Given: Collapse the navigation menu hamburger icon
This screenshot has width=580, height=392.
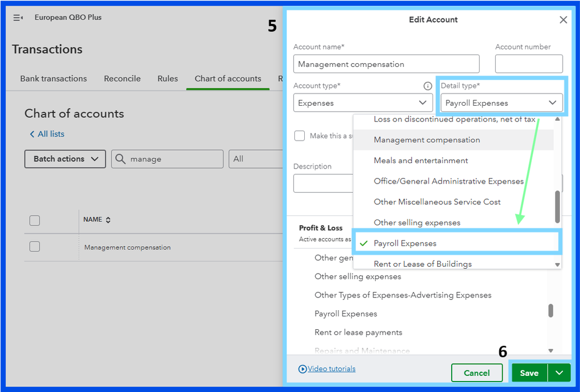Looking at the screenshot, I should click(18, 17).
